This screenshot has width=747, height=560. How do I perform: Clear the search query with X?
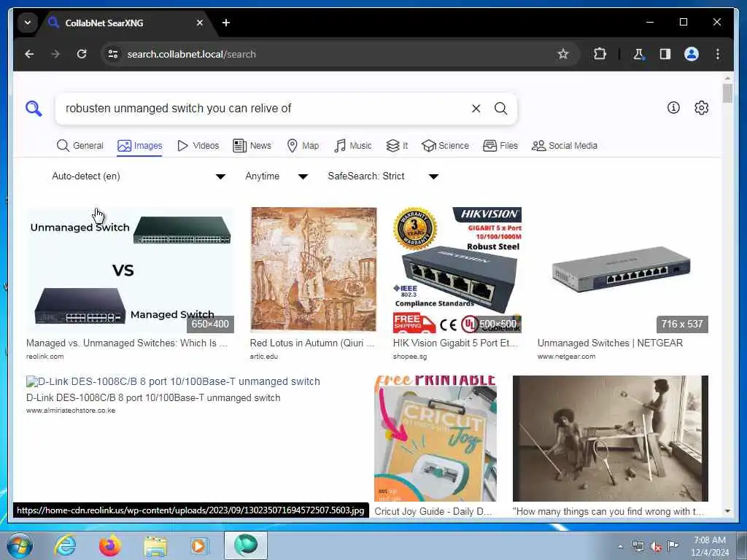[x=476, y=109]
